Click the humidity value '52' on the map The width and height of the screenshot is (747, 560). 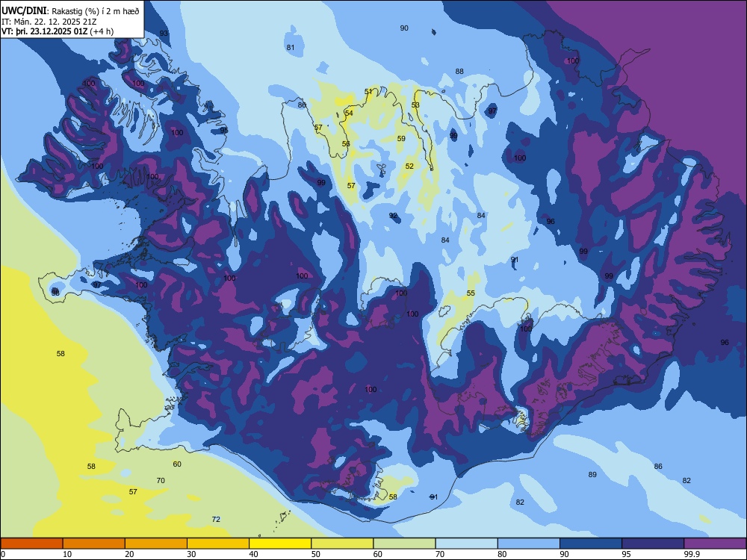click(x=409, y=167)
